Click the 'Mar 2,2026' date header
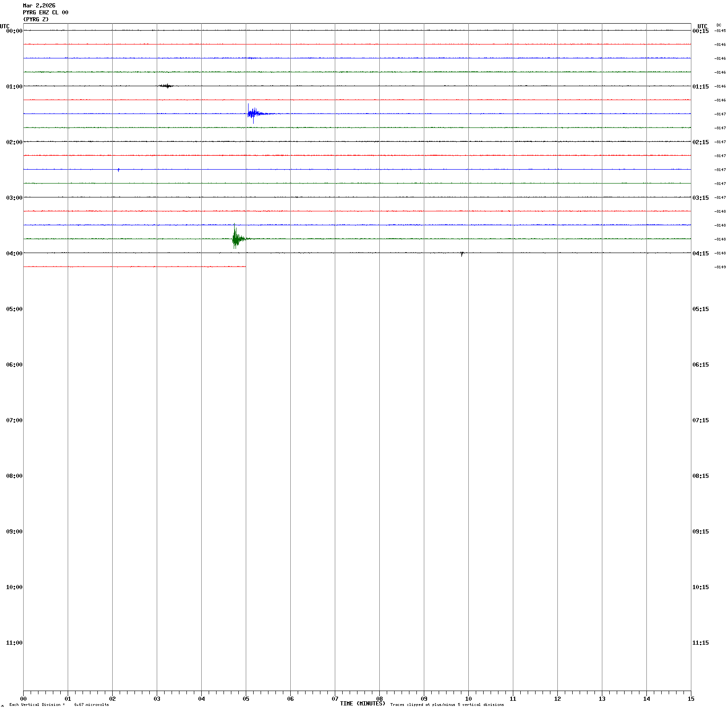 pyautogui.click(x=39, y=6)
